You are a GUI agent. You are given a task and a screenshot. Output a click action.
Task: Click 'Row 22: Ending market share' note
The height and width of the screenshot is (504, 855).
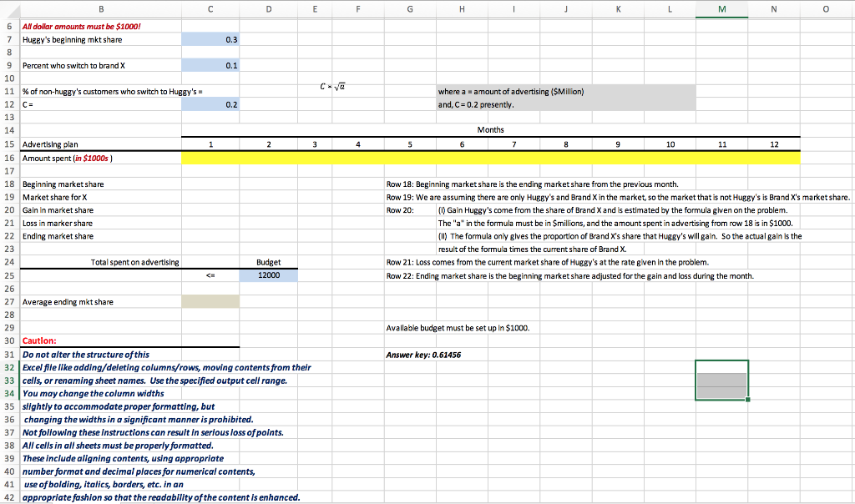click(x=569, y=276)
